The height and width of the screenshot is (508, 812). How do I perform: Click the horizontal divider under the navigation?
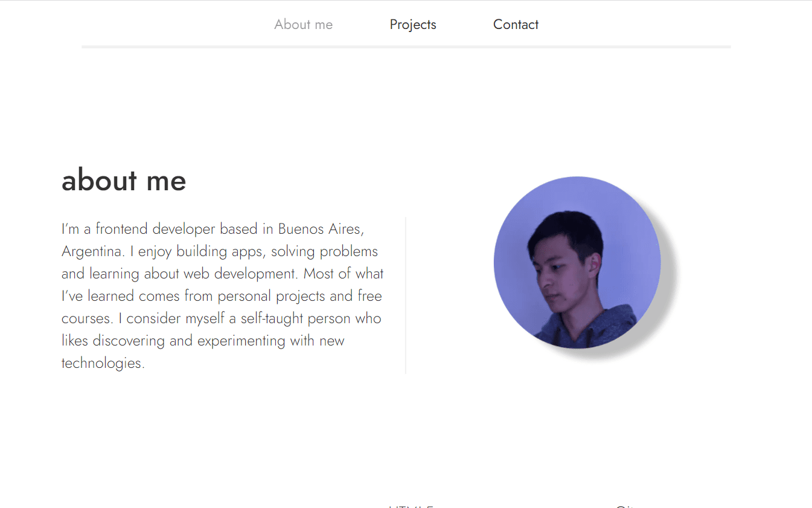[406, 45]
